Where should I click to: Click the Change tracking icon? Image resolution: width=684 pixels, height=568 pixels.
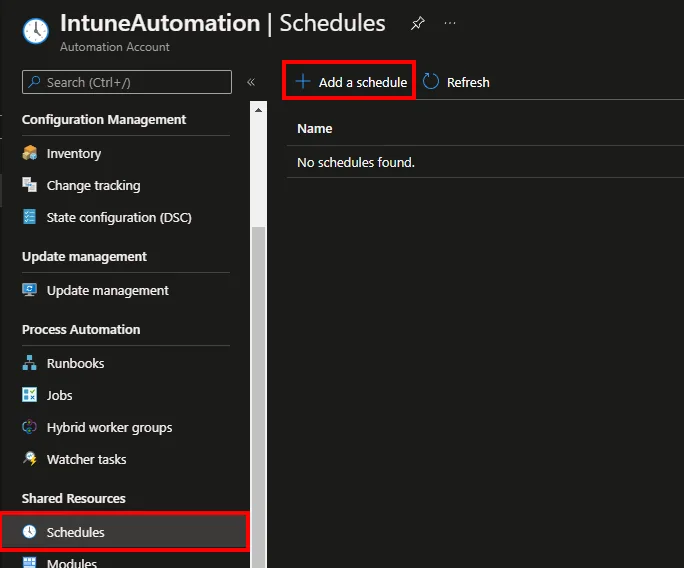tap(30, 185)
